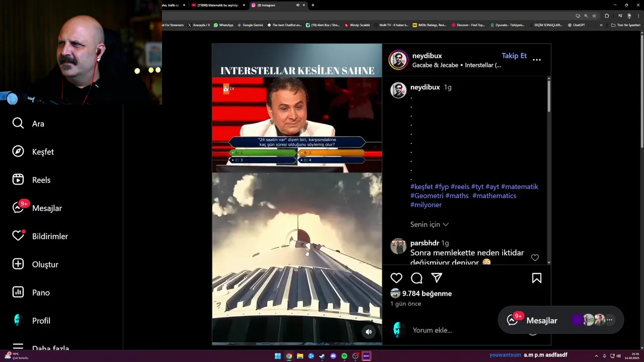Open Tüm Yer İşaretleri bookmarks folder
The height and width of the screenshot is (362, 644).
point(625,25)
